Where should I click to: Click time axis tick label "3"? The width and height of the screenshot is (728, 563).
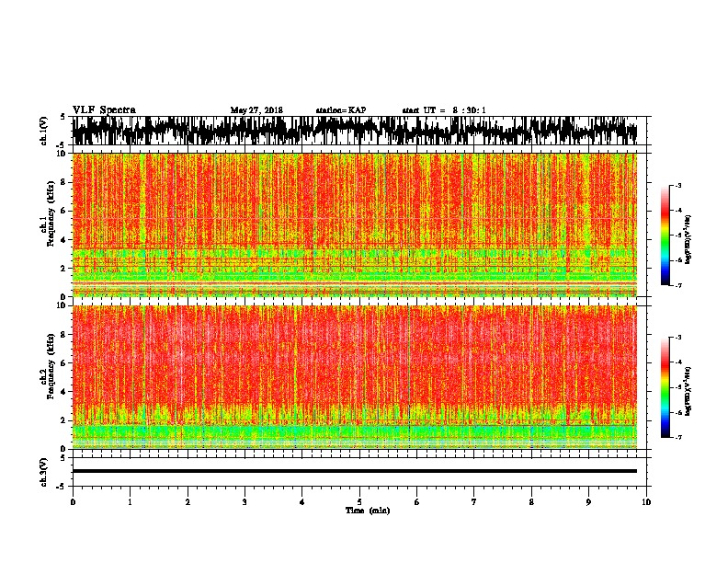(x=245, y=502)
